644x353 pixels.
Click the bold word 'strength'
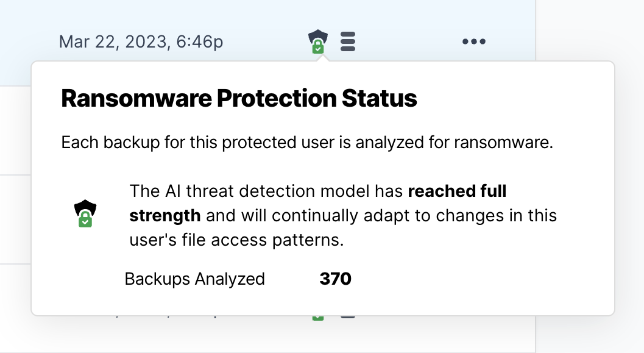coord(165,216)
